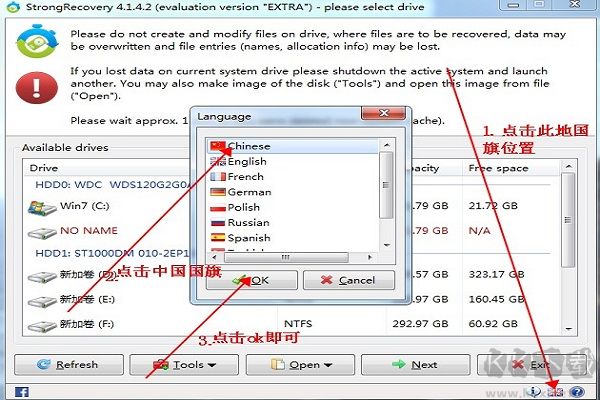This screenshot has width=600, height=400.
Task: Click the NTFS cell in F: row
Action: click(x=298, y=324)
